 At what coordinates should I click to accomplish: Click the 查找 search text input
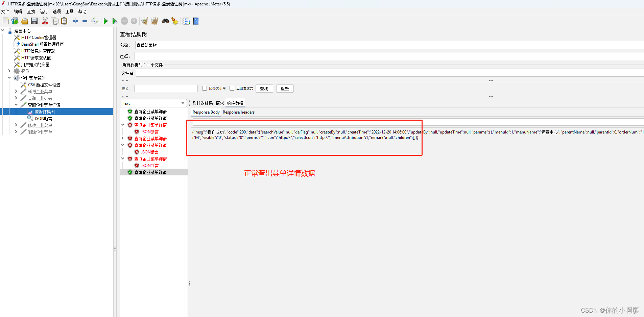(166, 89)
